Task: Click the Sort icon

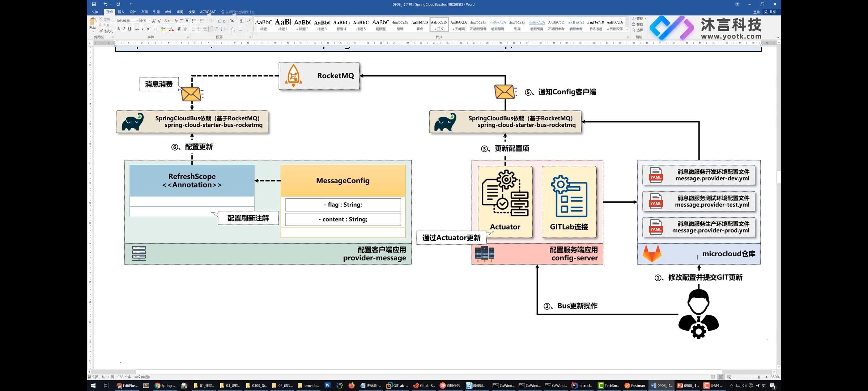Action: (x=242, y=21)
